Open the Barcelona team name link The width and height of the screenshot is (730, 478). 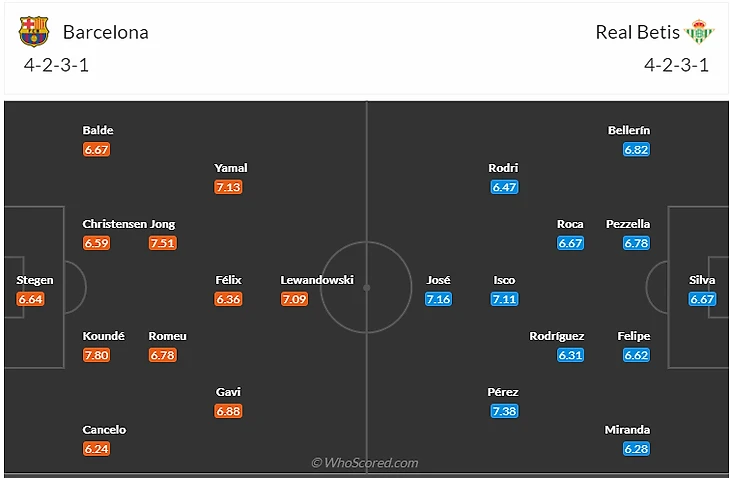[x=105, y=32]
